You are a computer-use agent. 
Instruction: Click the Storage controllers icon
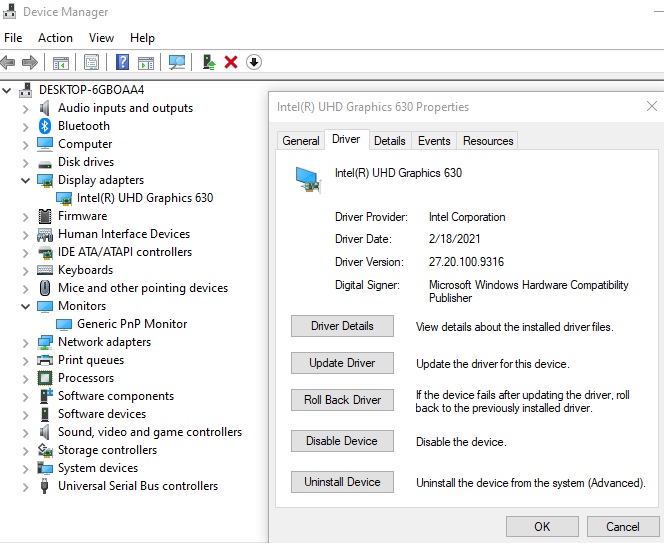(45, 450)
